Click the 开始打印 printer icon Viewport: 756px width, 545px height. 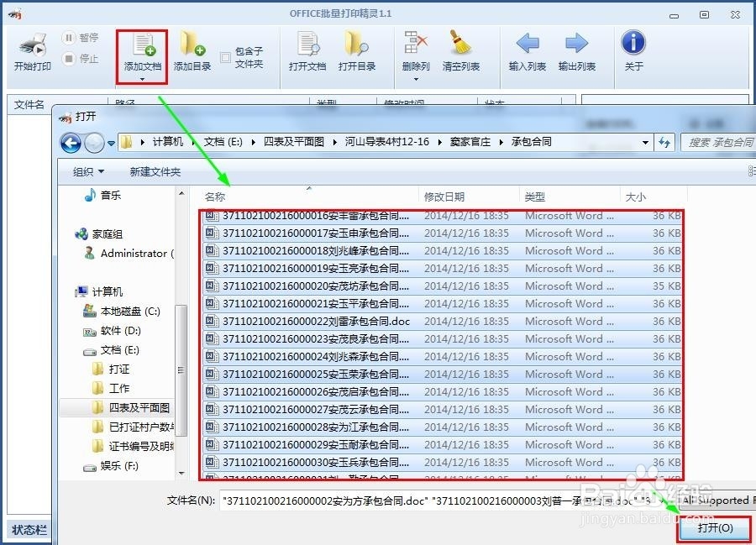pos(33,46)
